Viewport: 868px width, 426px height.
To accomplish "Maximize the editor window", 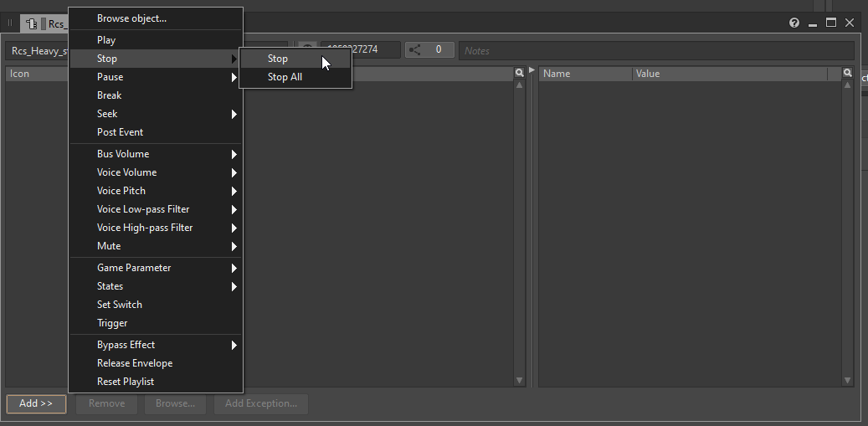I will tap(831, 23).
